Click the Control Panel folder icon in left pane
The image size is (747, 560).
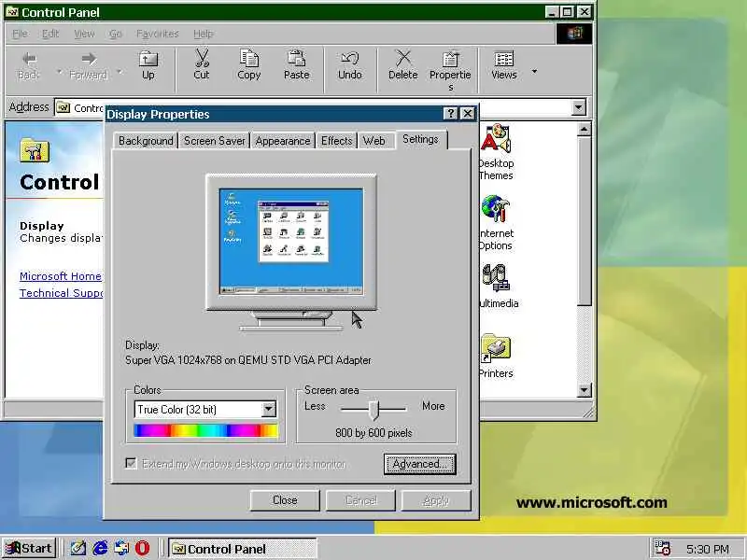(x=35, y=151)
